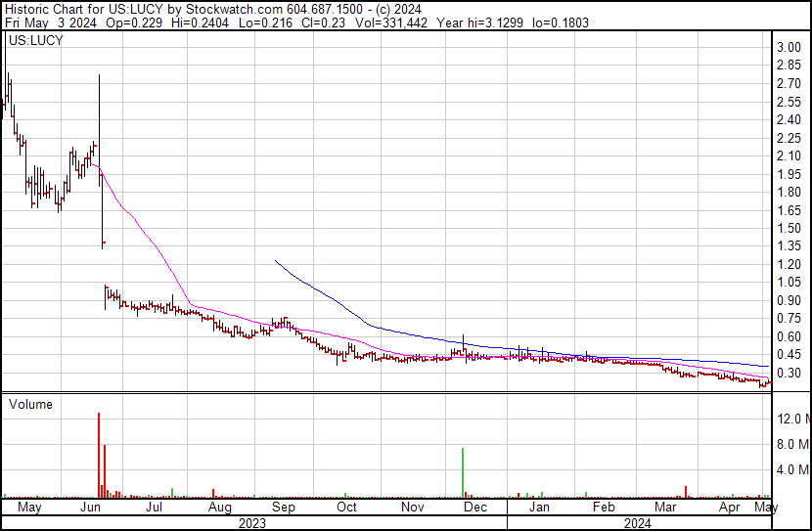Click the 'Hi=0.2404' header value
Viewport: 812px width, 531px height.
200,22
